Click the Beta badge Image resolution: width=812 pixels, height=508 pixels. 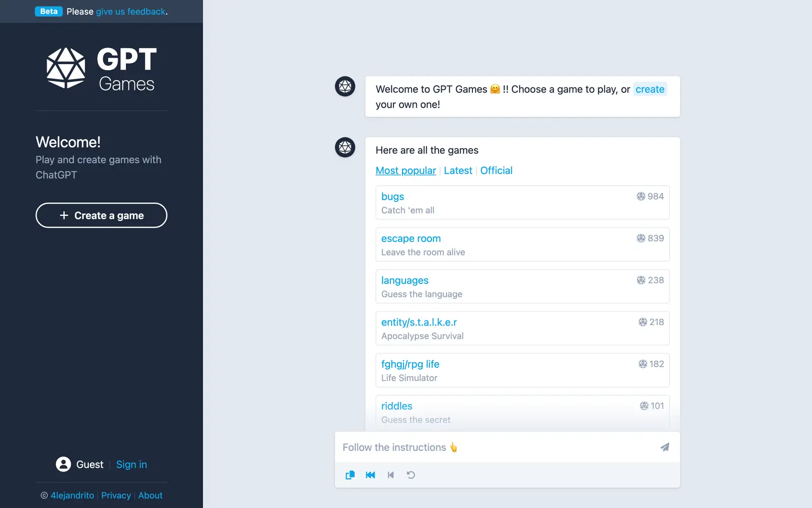click(49, 11)
